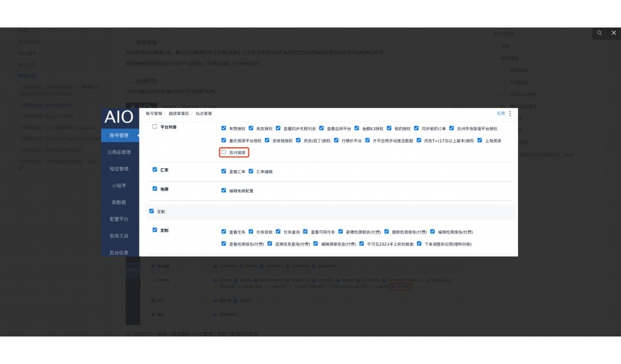Toggle 苏州市场管理平台授权 checkbox
This screenshot has height=364, width=621.
pos(451,128)
